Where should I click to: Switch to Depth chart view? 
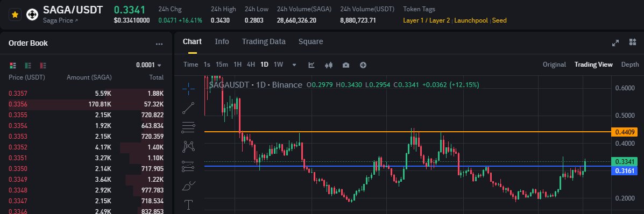[630, 65]
